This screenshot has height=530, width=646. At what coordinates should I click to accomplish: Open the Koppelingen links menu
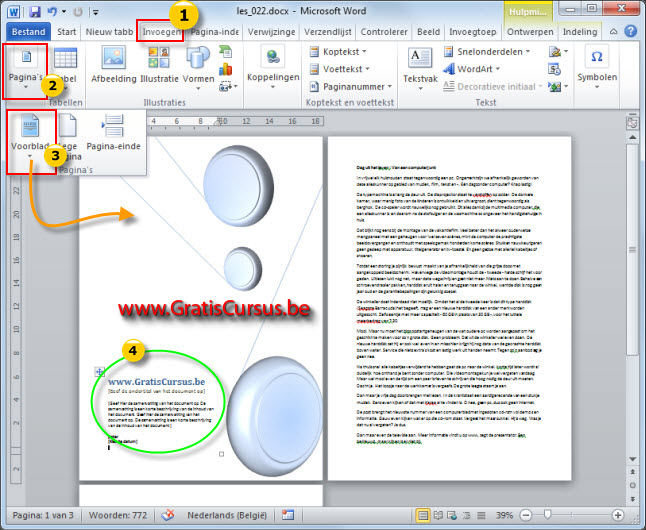(x=273, y=68)
